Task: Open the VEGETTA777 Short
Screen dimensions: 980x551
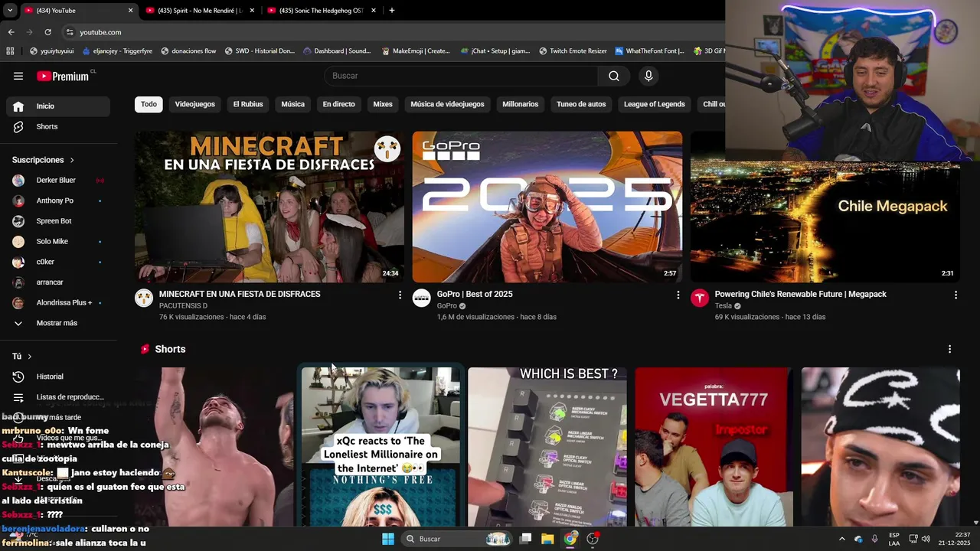Action: pos(714,447)
